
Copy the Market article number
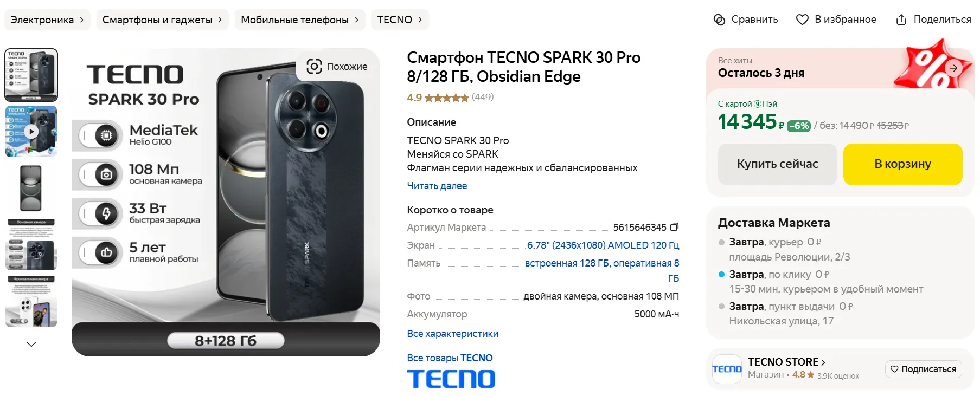click(x=675, y=227)
